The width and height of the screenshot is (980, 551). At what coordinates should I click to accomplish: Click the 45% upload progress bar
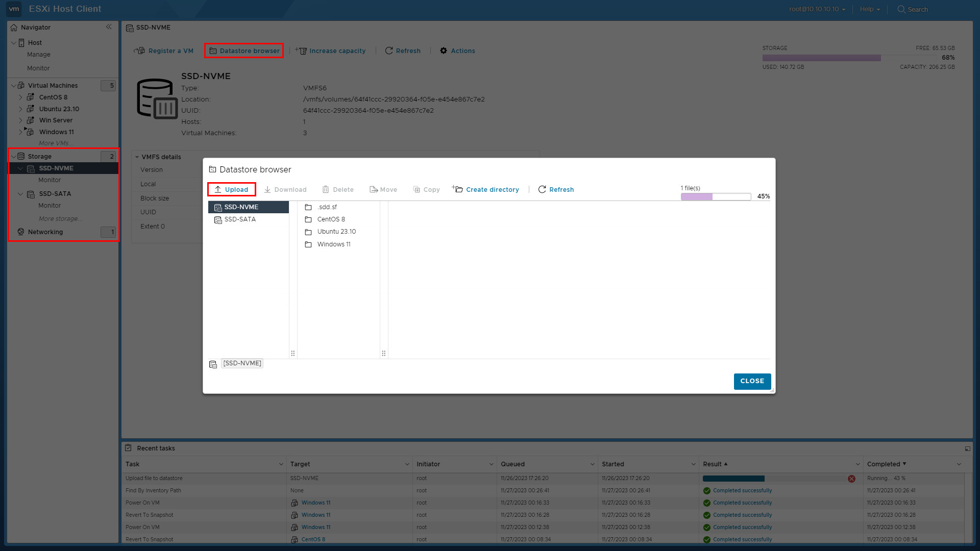[715, 196]
